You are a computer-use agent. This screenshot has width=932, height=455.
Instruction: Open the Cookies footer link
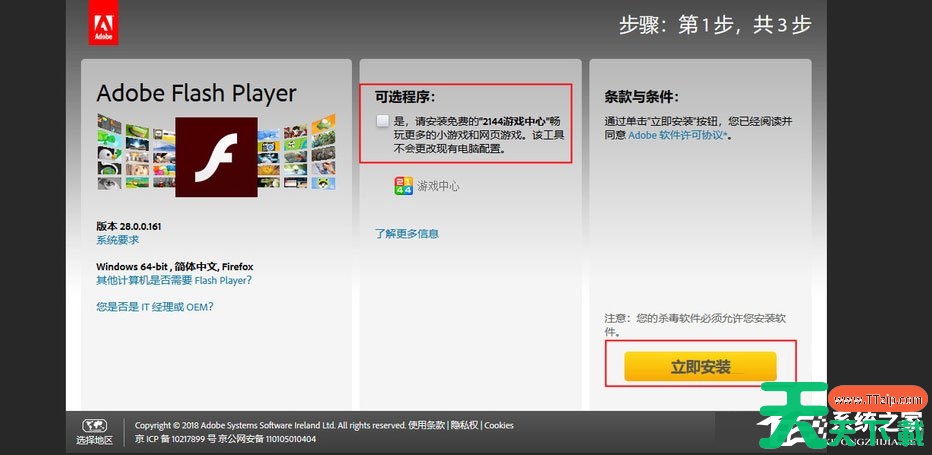click(499, 425)
